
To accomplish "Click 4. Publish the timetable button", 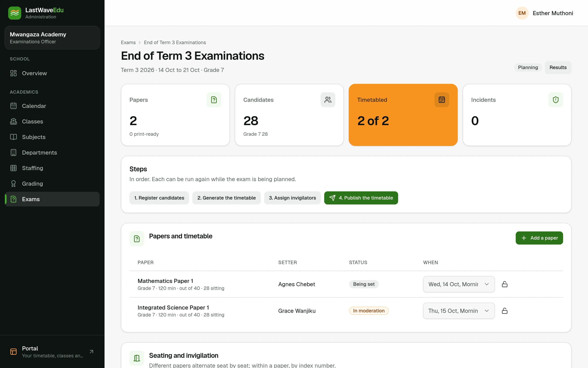I will pyautogui.click(x=361, y=198).
